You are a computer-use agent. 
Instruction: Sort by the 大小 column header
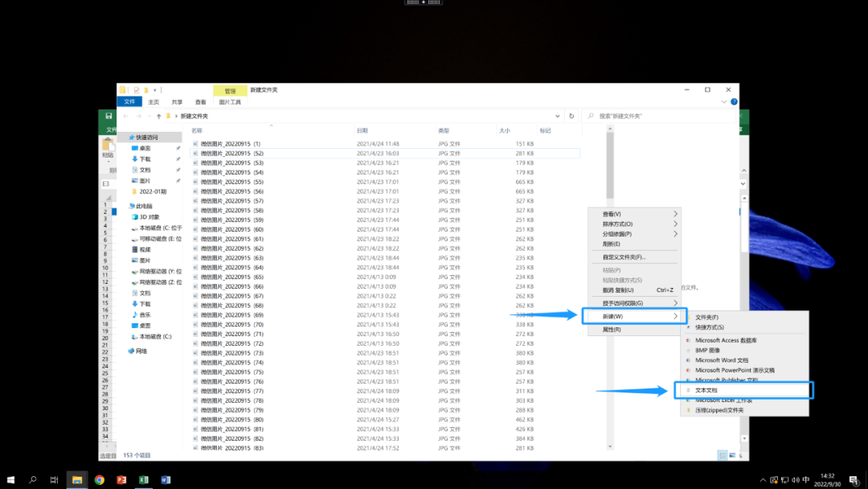(x=504, y=131)
